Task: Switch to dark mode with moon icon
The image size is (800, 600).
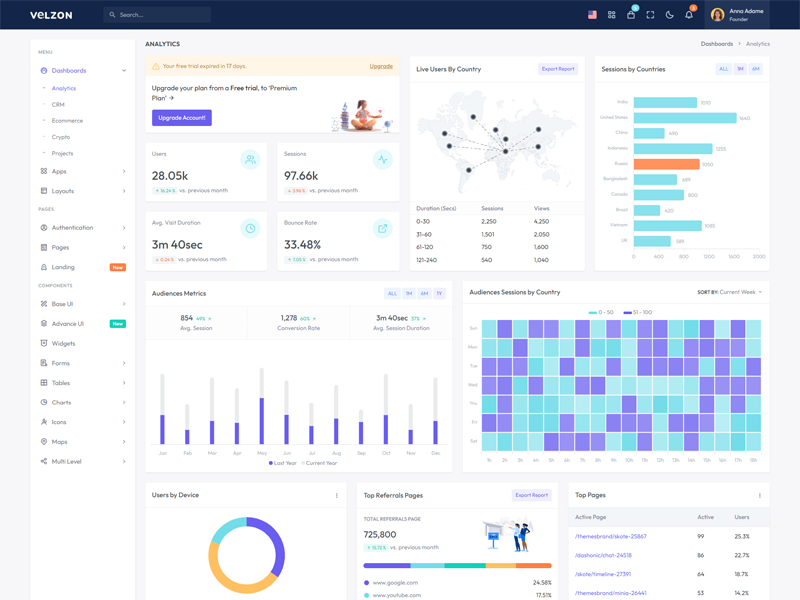Action: click(x=670, y=15)
